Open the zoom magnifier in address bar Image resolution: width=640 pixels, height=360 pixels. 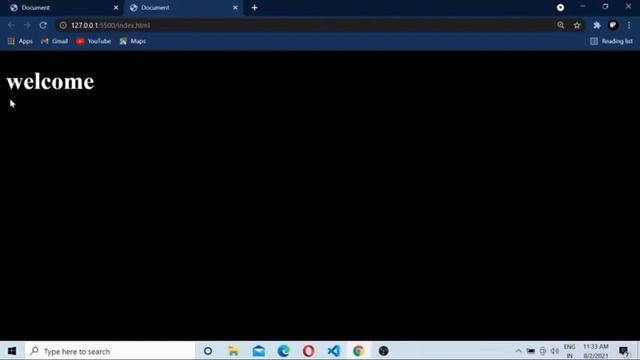(x=560, y=25)
